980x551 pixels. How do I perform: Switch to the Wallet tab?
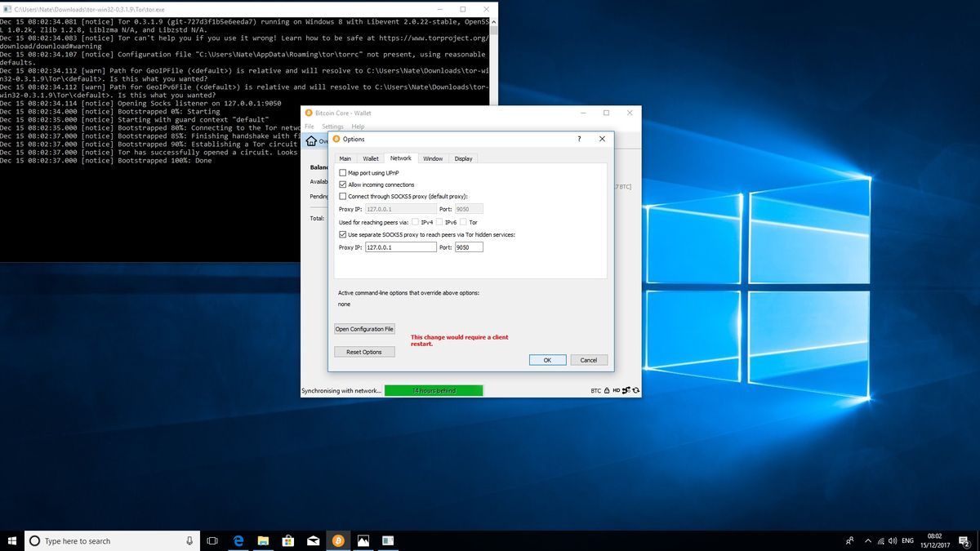tap(370, 158)
